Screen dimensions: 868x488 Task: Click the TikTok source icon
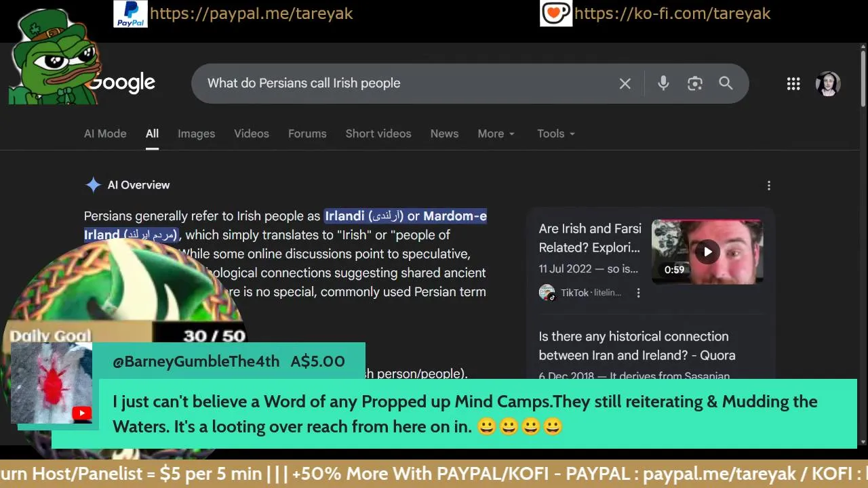click(547, 293)
